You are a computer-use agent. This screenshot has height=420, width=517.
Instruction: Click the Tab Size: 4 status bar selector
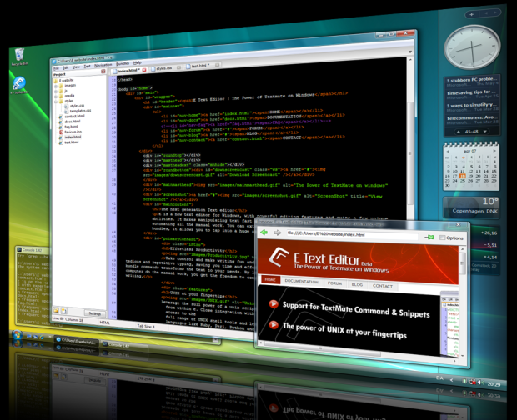(x=146, y=326)
